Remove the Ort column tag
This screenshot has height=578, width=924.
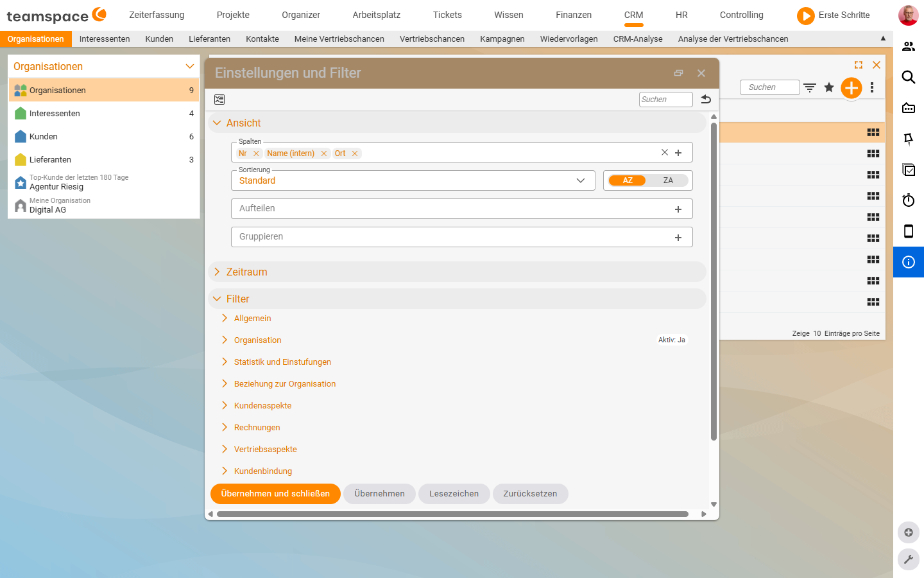(x=355, y=153)
